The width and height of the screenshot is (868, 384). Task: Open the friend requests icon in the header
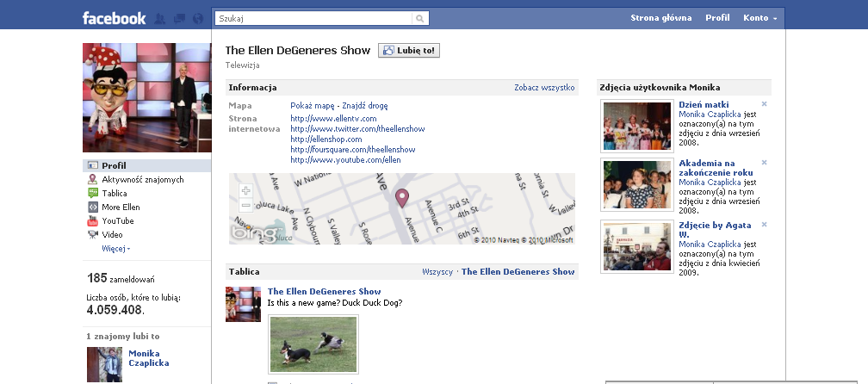click(160, 18)
